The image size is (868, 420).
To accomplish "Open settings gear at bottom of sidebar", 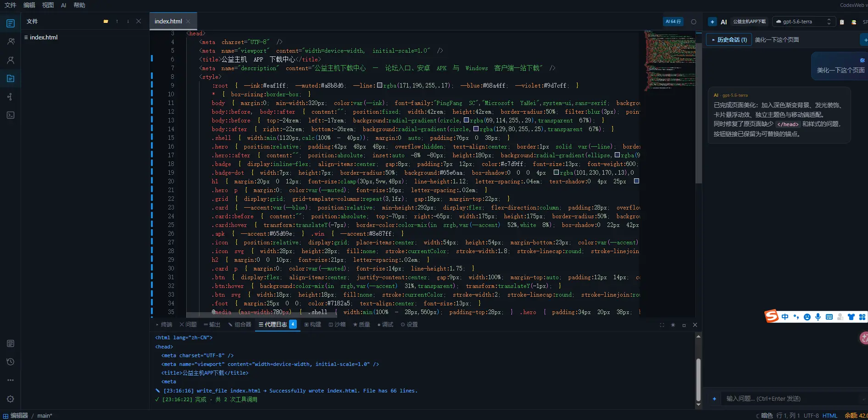I will pos(11,399).
